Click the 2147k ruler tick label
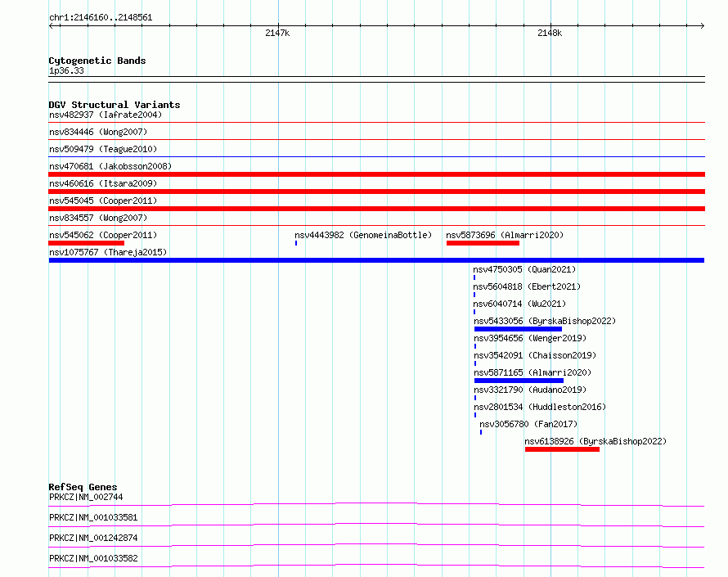 coord(277,33)
